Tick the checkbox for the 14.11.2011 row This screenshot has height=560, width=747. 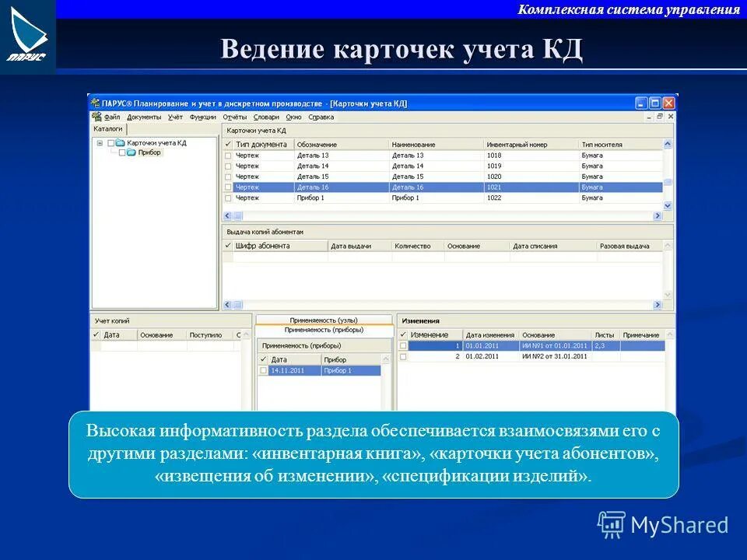[264, 370]
